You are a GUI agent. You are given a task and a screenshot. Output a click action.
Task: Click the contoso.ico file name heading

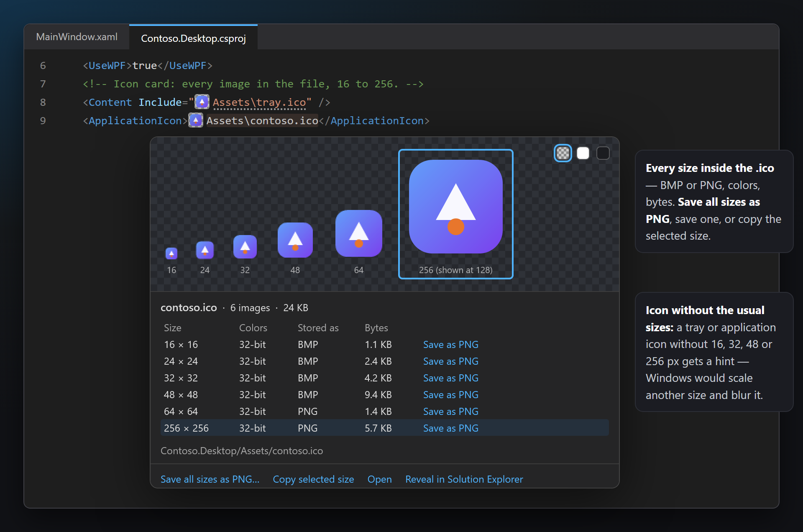click(189, 308)
